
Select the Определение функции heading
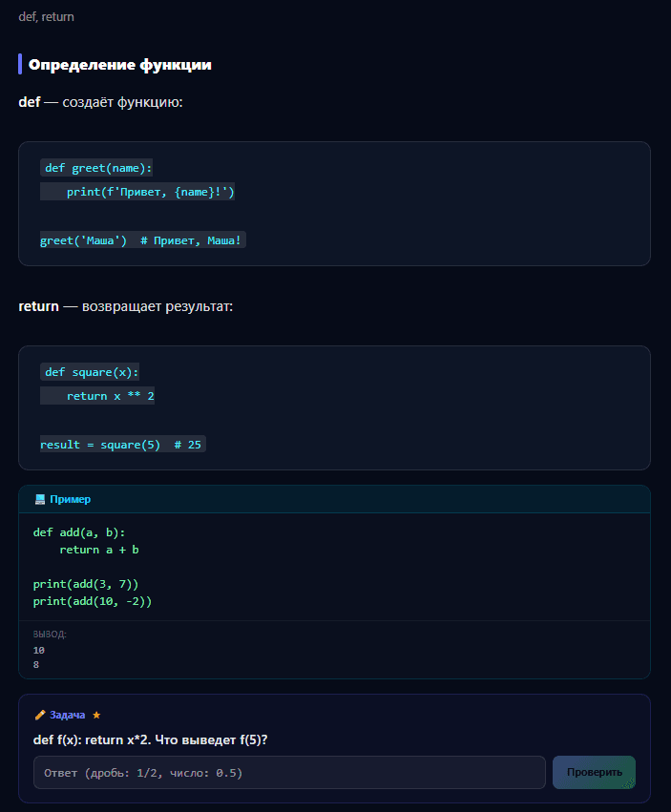point(119,65)
